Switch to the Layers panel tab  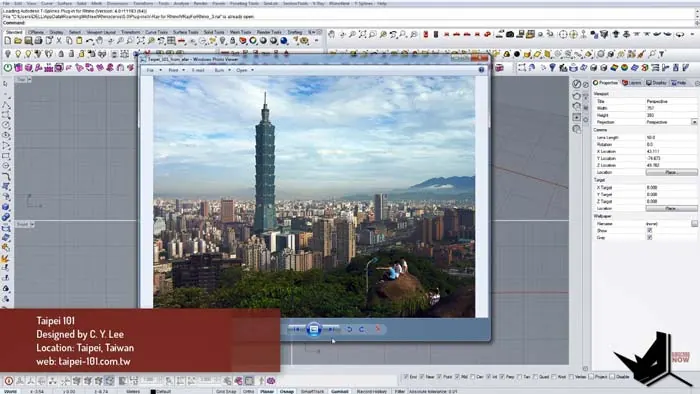coord(632,83)
